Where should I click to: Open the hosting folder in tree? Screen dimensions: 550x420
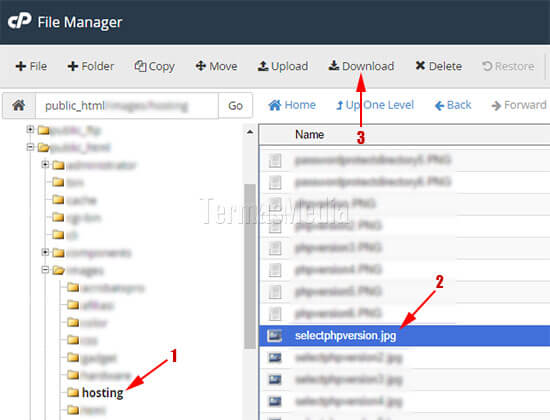pyautogui.click(x=102, y=393)
